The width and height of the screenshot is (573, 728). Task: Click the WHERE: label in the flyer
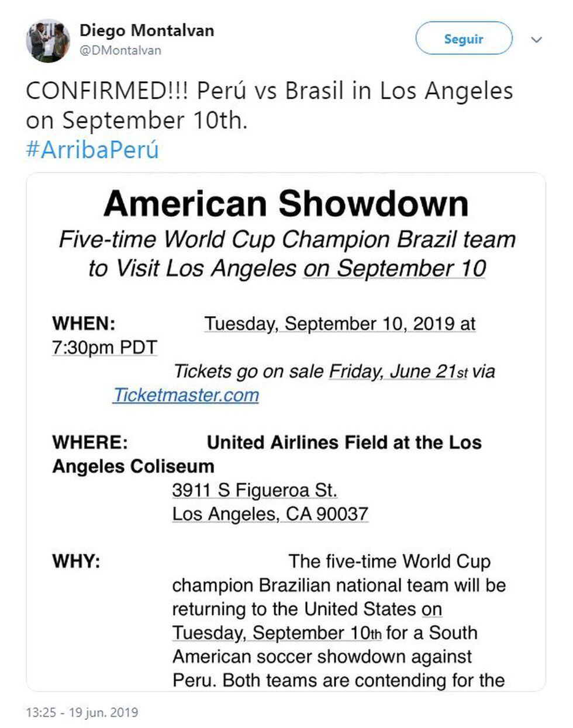tap(89, 442)
